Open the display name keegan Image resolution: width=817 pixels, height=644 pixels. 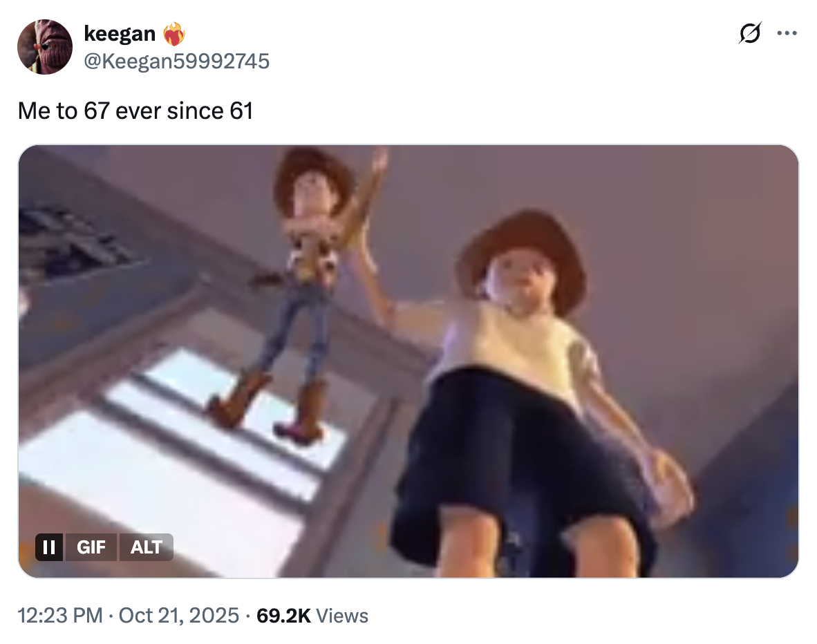coord(120,33)
